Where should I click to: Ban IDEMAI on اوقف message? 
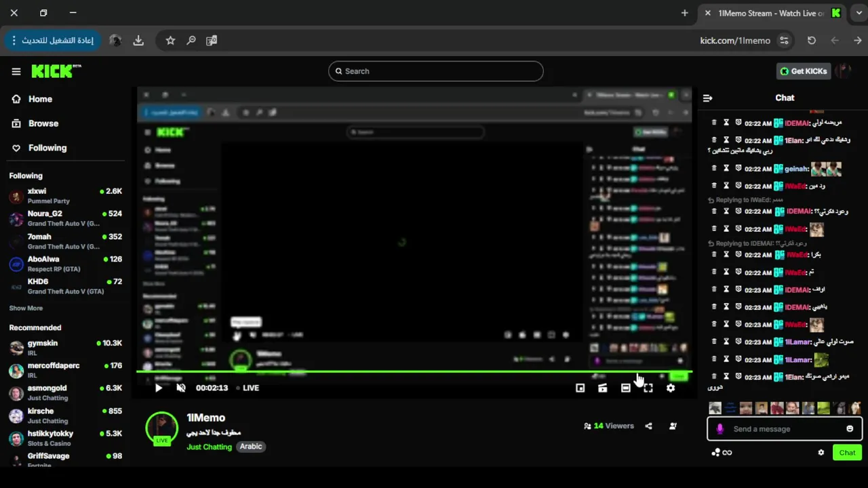coord(738,289)
